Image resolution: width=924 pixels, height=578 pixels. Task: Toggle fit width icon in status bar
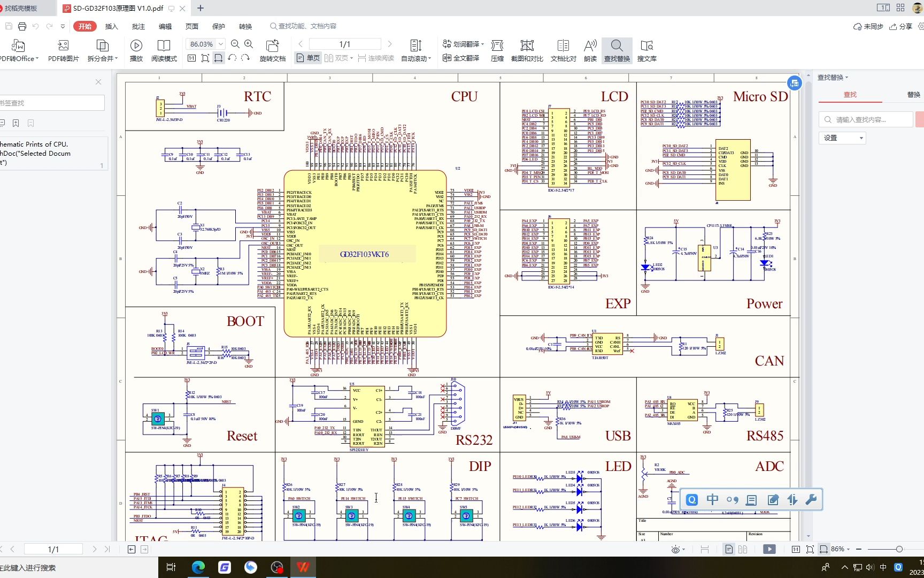(823, 549)
